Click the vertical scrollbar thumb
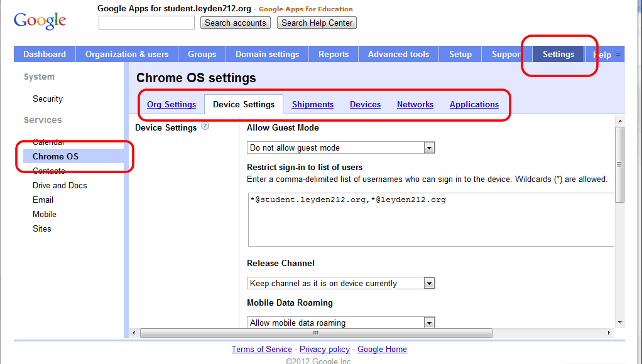642x364 pixels. tap(620, 164)
